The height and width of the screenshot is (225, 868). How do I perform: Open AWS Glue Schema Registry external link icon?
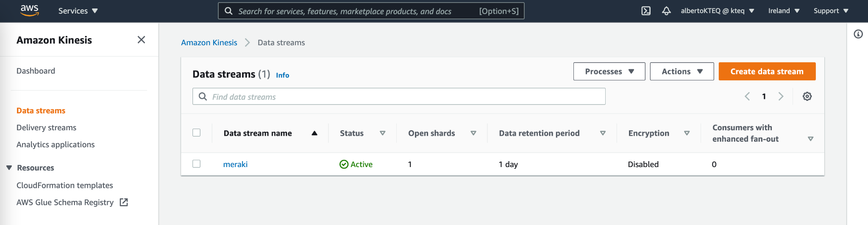tap(124, 202)
